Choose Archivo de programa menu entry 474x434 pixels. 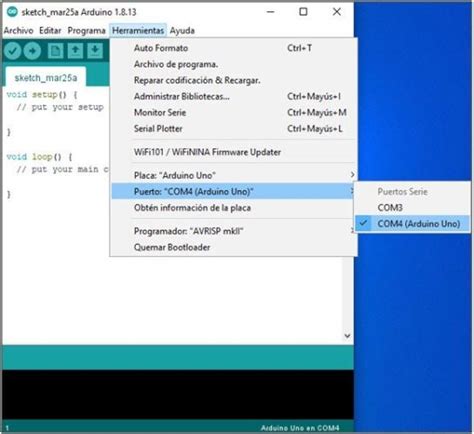pos(233,64)
